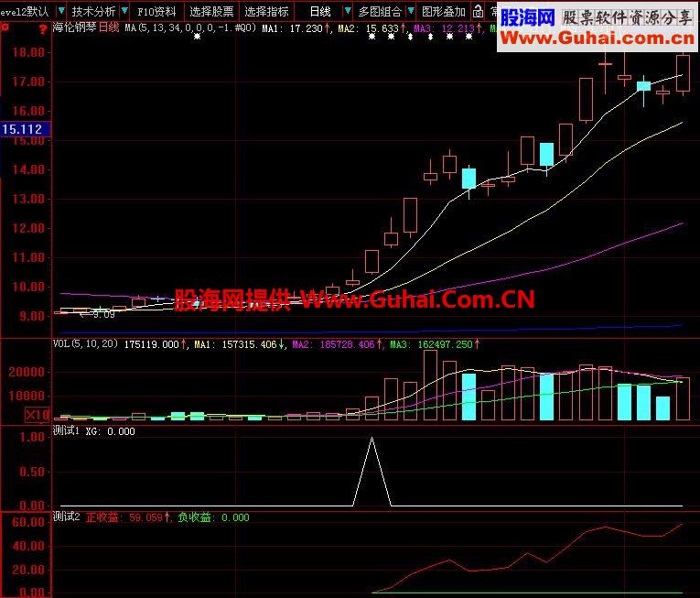Open the Www.Guhai.com.cn banner link
Viewport: 700px width, 598px height.
tap(597, 38)
